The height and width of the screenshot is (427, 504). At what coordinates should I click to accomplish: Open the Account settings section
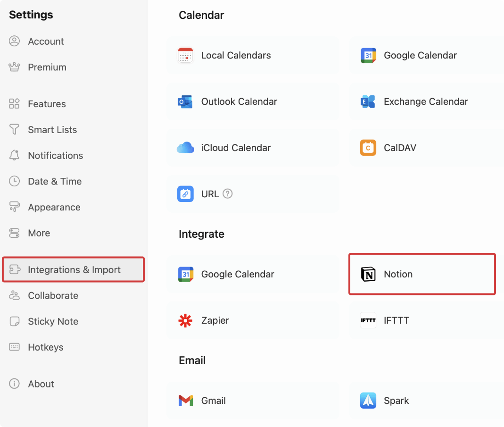(46, 42)
